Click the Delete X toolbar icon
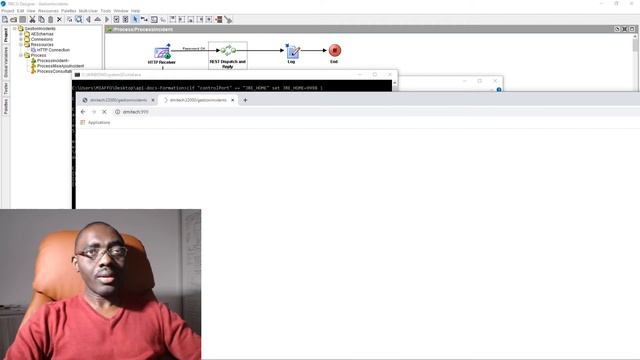This screenshot has height=360, width=640. [x=59, y=19]
